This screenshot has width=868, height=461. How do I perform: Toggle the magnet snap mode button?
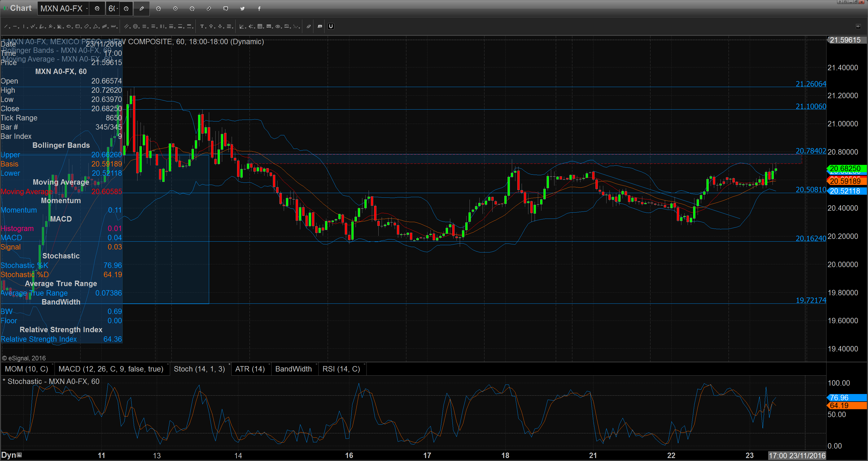click(331, 26)
